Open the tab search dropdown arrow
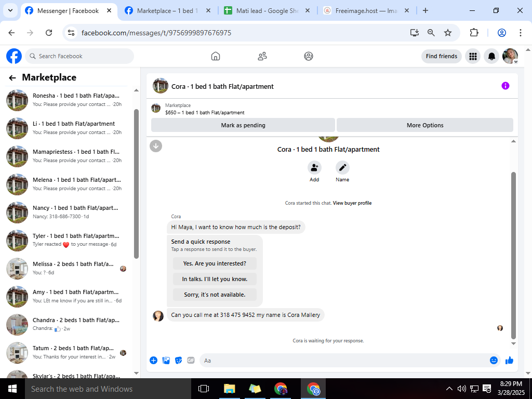 pos(10,10)
